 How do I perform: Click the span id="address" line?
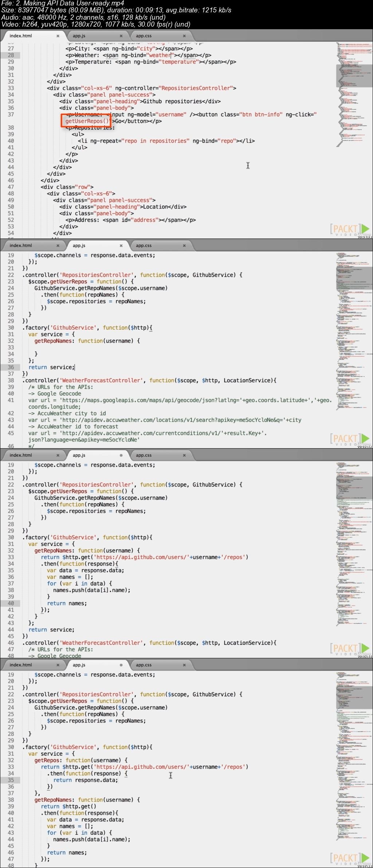131,220
